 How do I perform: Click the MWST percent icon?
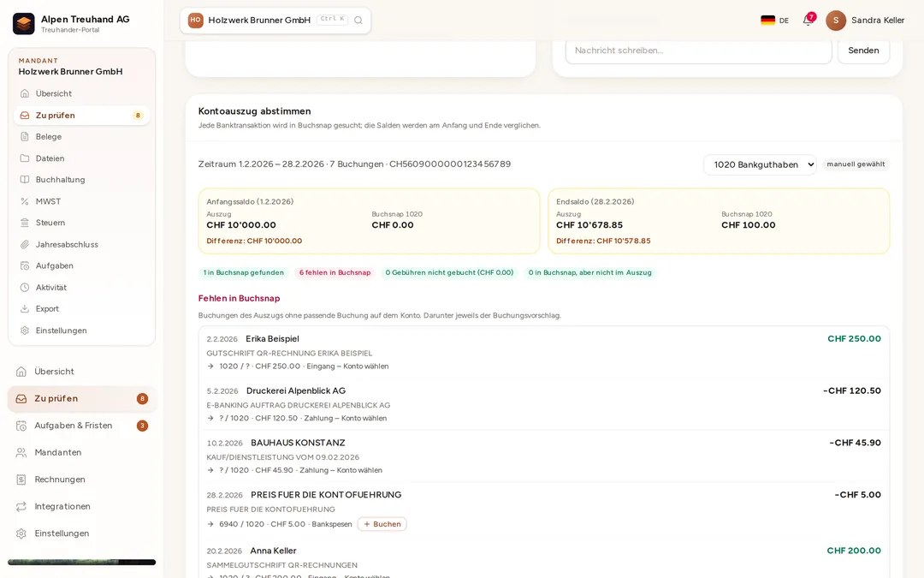25,201
